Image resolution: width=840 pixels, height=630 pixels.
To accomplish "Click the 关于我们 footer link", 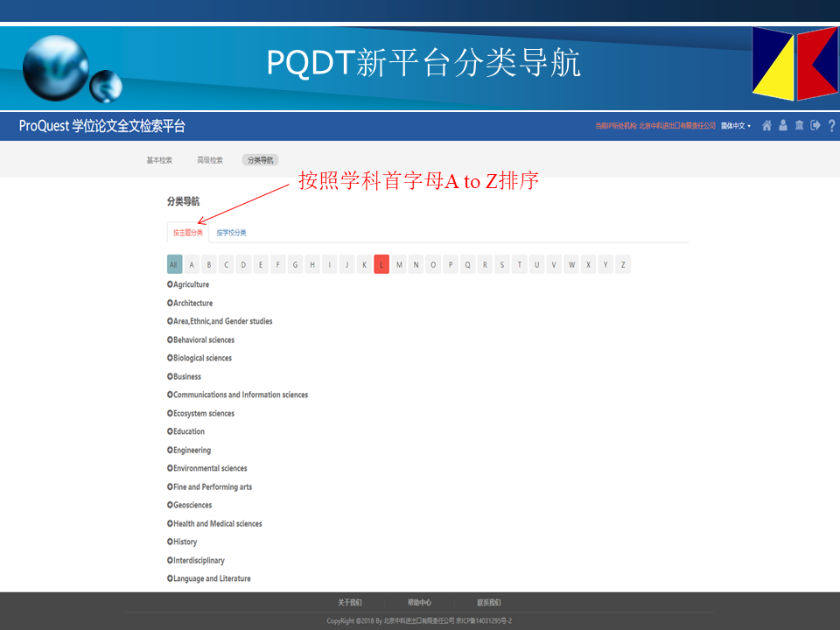I will (350, 603).
